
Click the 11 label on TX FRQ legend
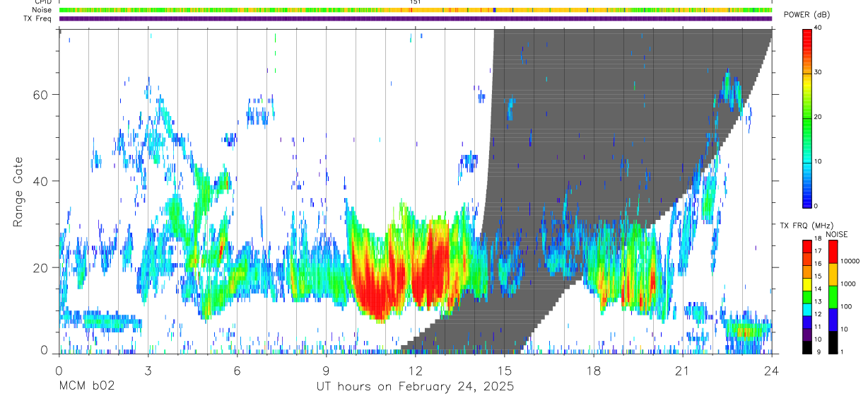click(817, 327)
